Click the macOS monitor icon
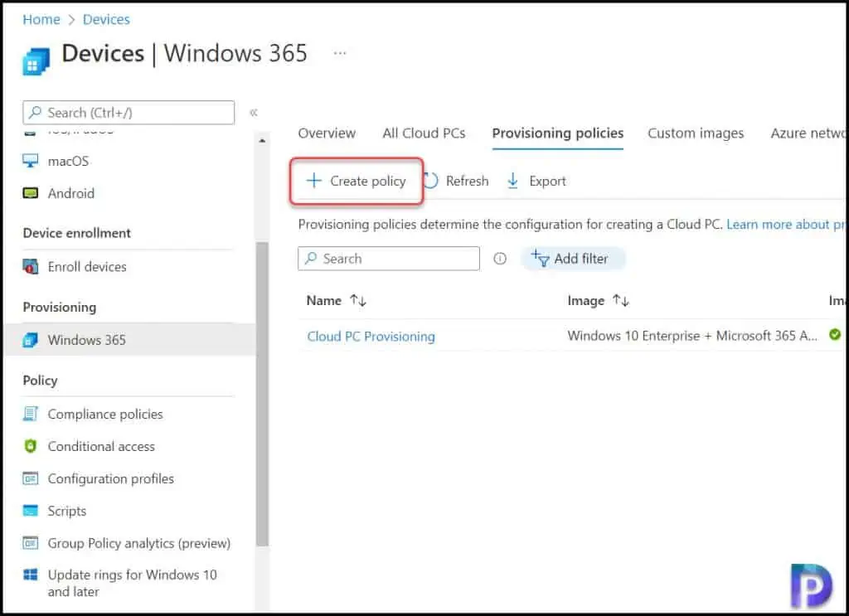This screenshot has width=849, height=616. (x=31, y=161)
